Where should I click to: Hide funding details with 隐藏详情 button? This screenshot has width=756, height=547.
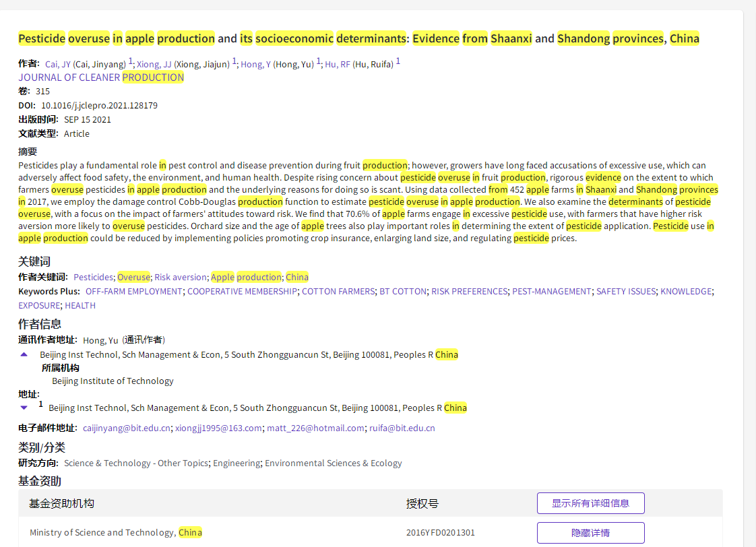(x=590, y=532)
